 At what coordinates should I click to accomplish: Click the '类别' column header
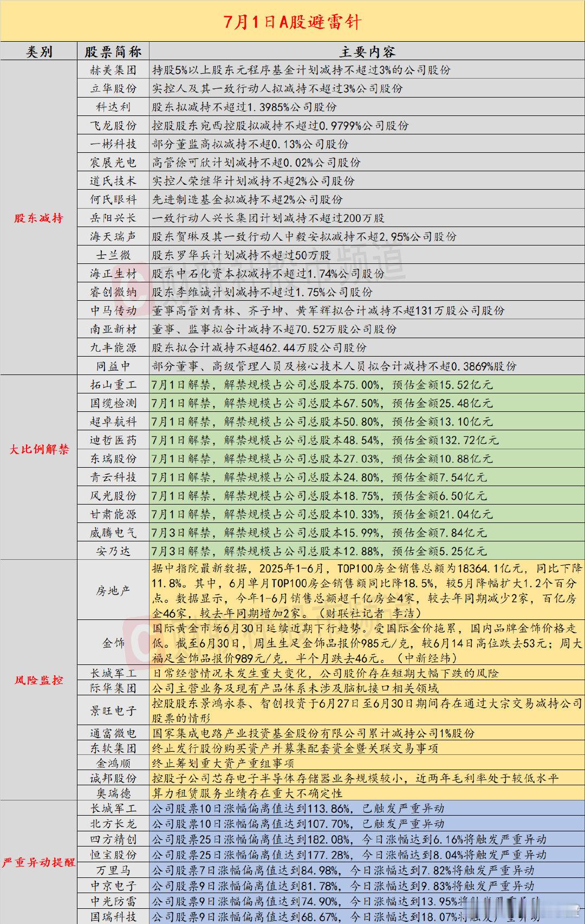(x=39, y=52)
